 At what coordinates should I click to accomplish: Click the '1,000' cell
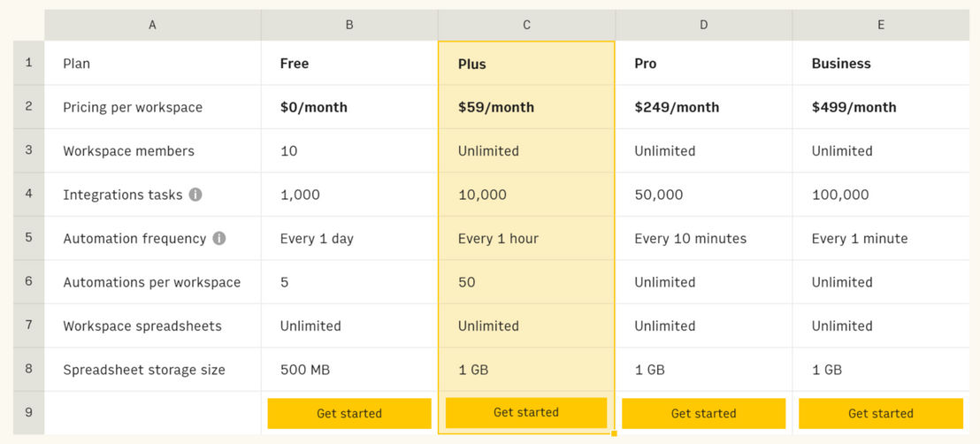[349, 195]
